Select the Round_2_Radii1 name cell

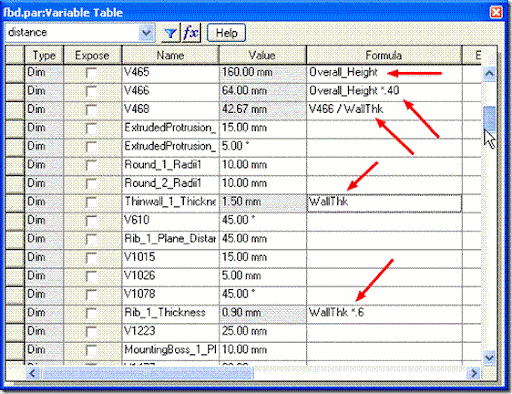(x=170, y=184)
